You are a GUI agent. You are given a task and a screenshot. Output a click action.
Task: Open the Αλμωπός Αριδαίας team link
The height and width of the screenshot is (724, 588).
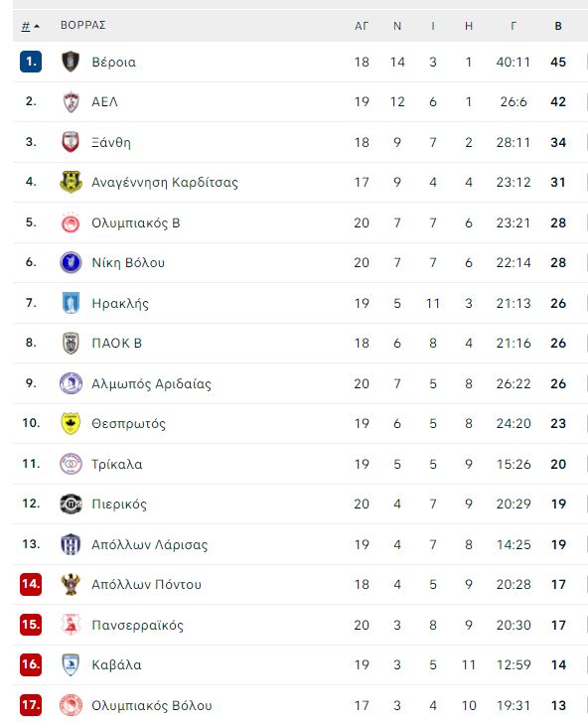click(x=152, y=383)
